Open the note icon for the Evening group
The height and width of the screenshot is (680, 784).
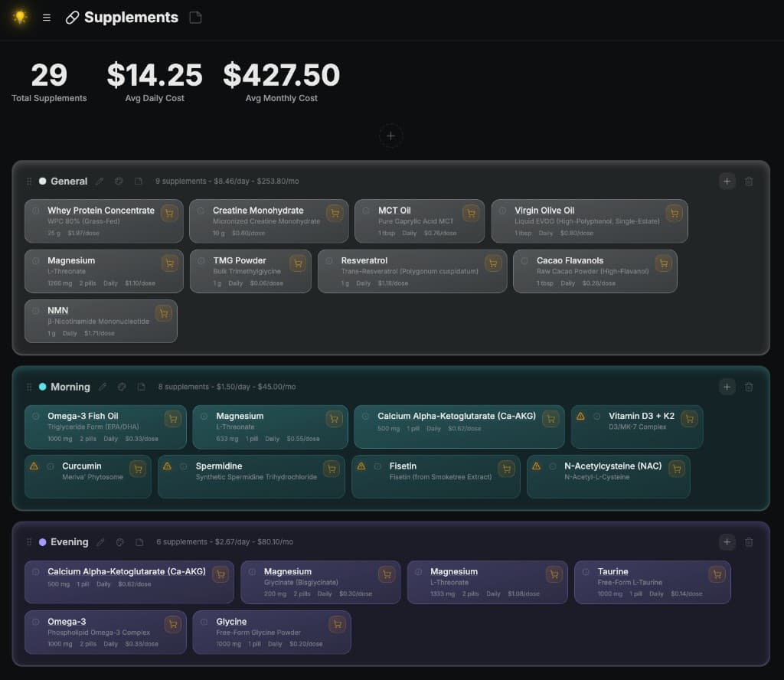coord(139,542)
